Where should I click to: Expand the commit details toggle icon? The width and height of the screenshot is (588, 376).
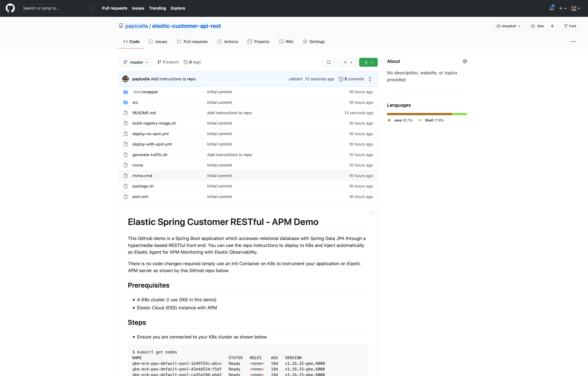370,79
